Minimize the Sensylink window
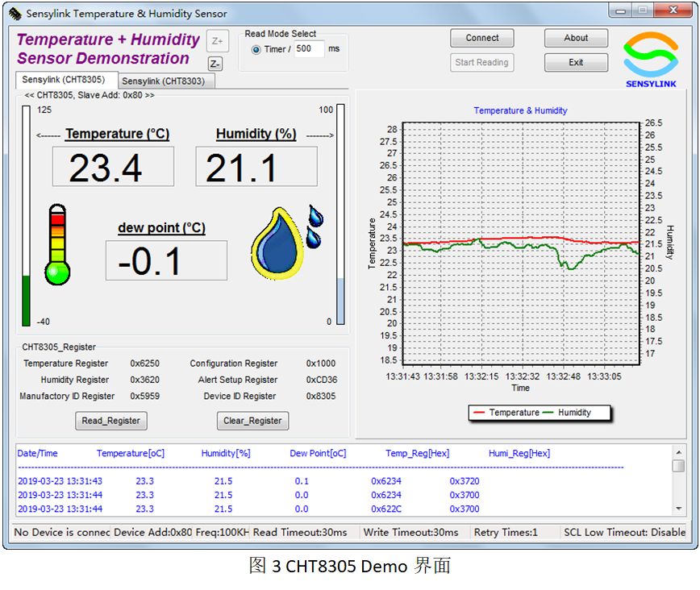Screen dimensions: 700x590 click(620, 10)
